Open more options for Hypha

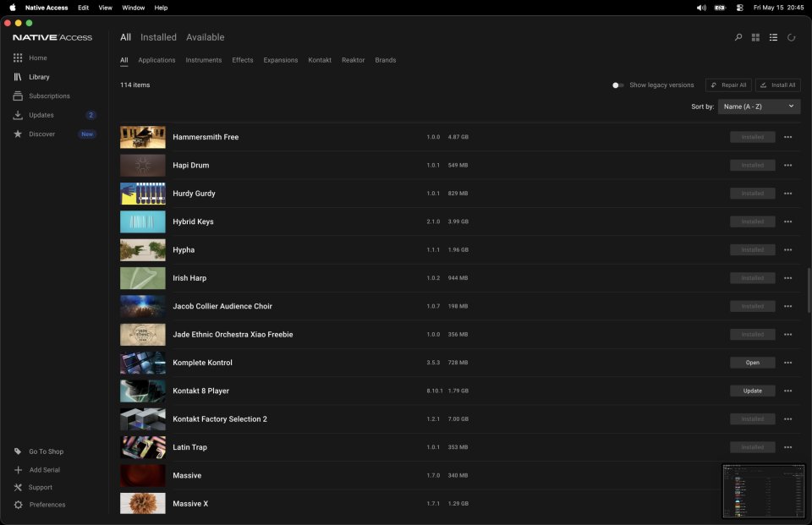787,249
